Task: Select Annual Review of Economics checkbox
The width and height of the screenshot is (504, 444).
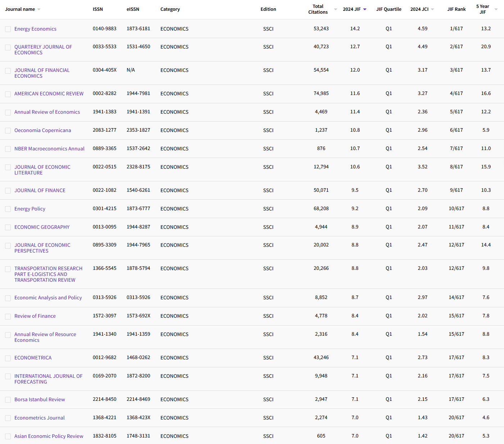Action: tap(8, 113)
